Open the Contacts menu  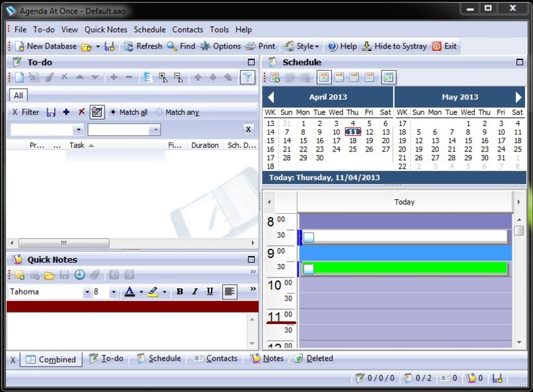[187, 29]
